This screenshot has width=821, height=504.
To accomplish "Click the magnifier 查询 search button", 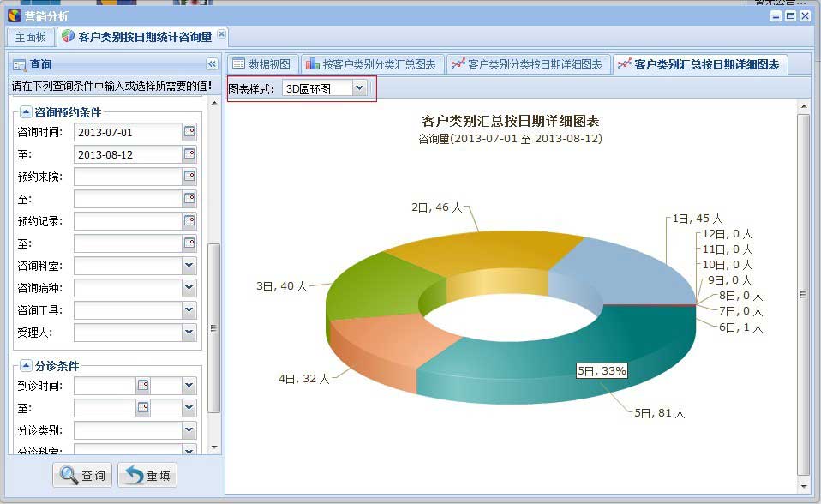I will click(82, 475).
